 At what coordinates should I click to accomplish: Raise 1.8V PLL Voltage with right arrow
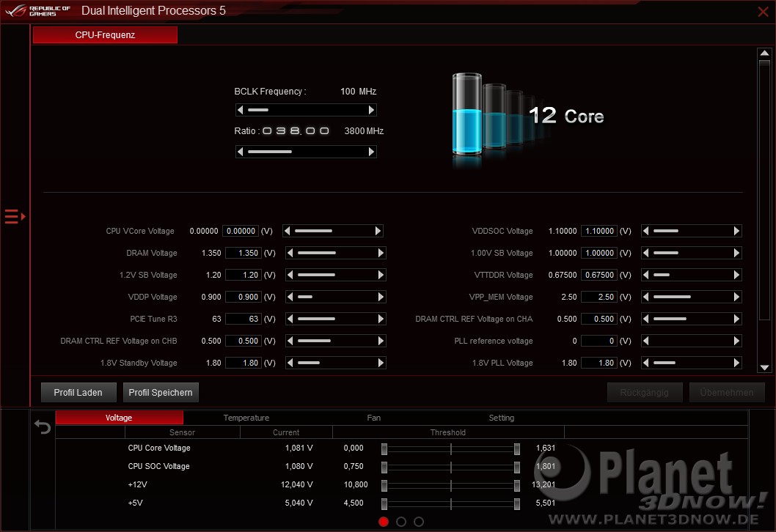point(736,363)
